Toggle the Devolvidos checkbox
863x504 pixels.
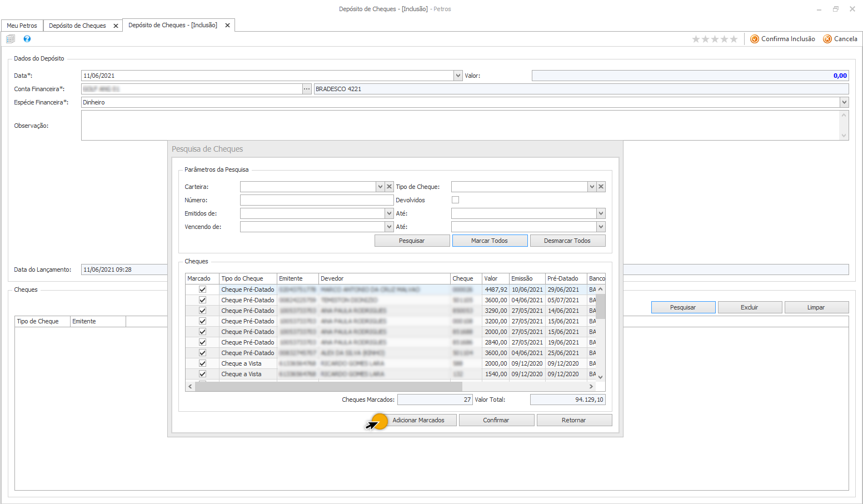[456, 200]
